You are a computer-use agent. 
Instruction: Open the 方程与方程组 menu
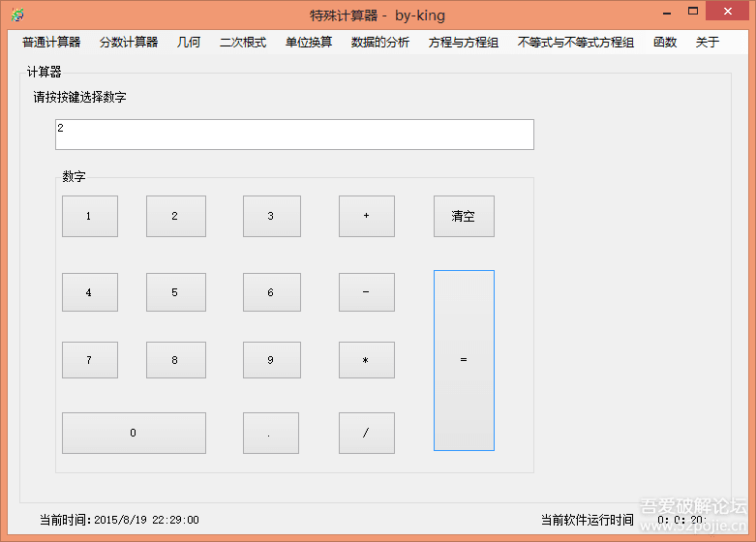tap(464, 43)
